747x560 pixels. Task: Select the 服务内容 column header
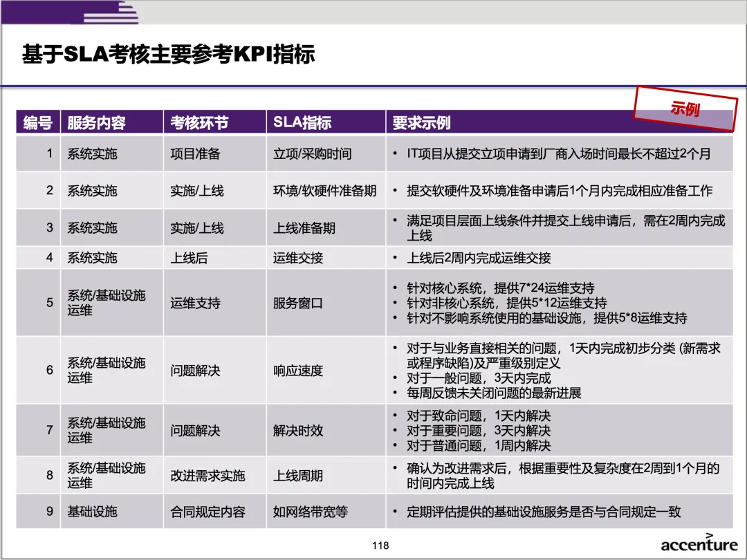point(111,122)
